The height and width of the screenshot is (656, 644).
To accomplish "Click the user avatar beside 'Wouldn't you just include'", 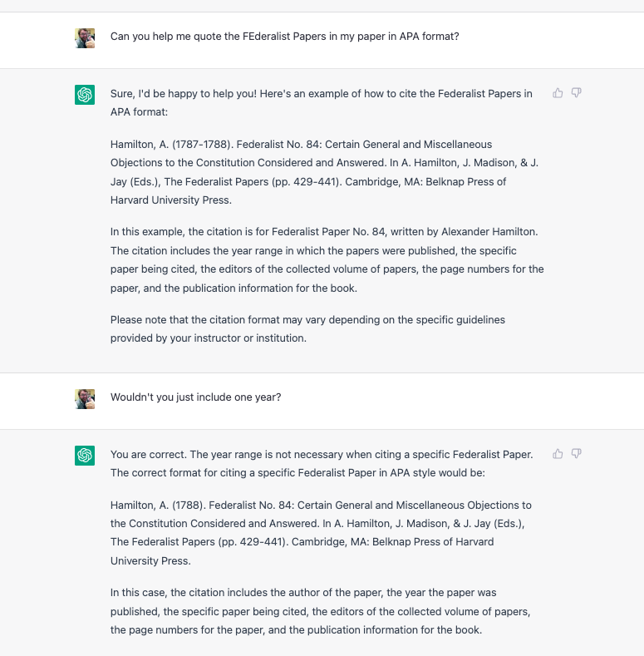I will click(x=85, y=399).
